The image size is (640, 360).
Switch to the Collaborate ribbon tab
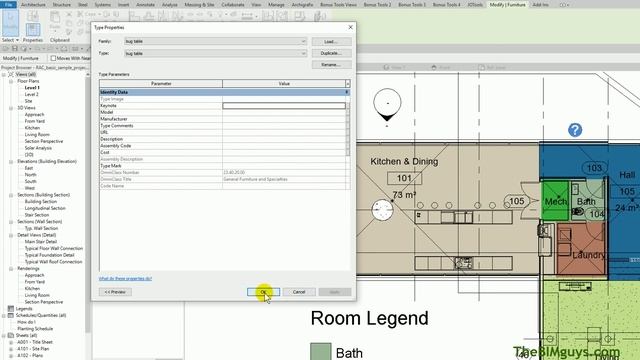click(x=233, y=4)
